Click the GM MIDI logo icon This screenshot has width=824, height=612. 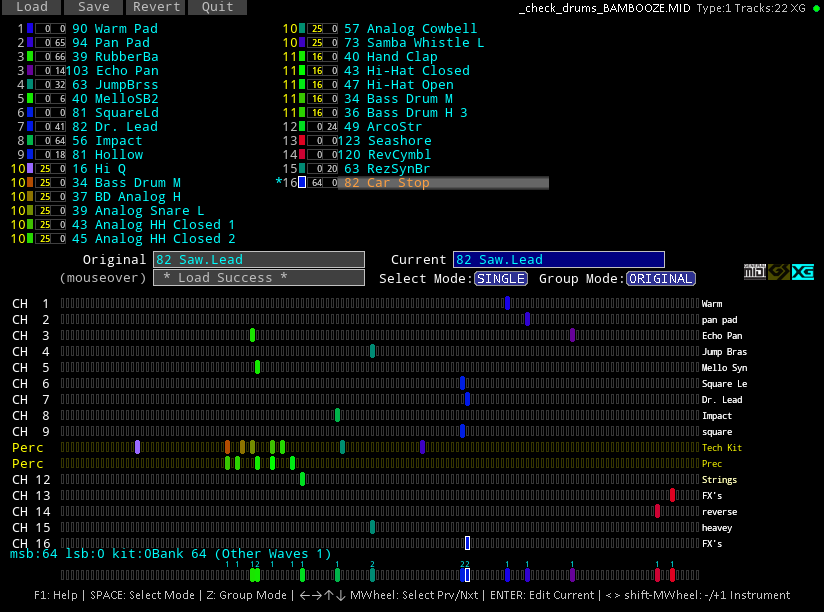(x=754, y=272)
